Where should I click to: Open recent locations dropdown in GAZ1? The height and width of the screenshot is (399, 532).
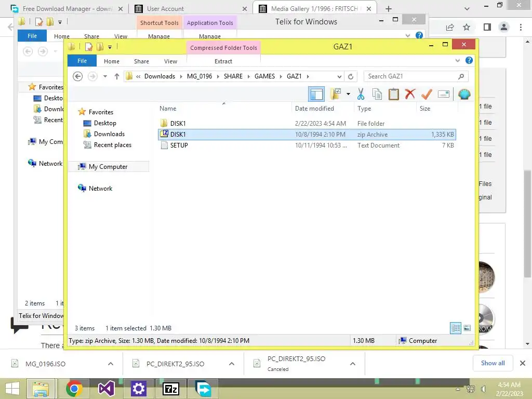105,76
